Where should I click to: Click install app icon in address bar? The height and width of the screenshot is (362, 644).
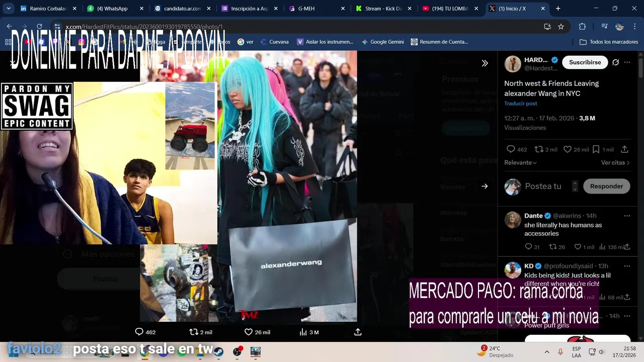pos(547,27)
